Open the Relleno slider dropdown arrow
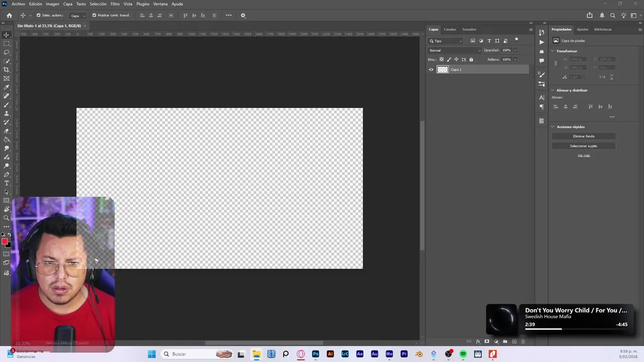Screen dimensions: 644x362 point(515,59)
